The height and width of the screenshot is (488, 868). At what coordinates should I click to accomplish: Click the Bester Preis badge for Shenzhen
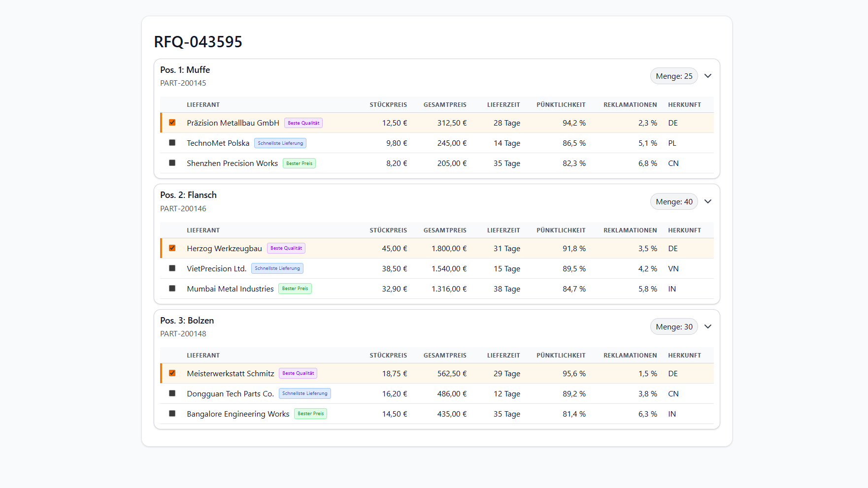coord(299,163)
